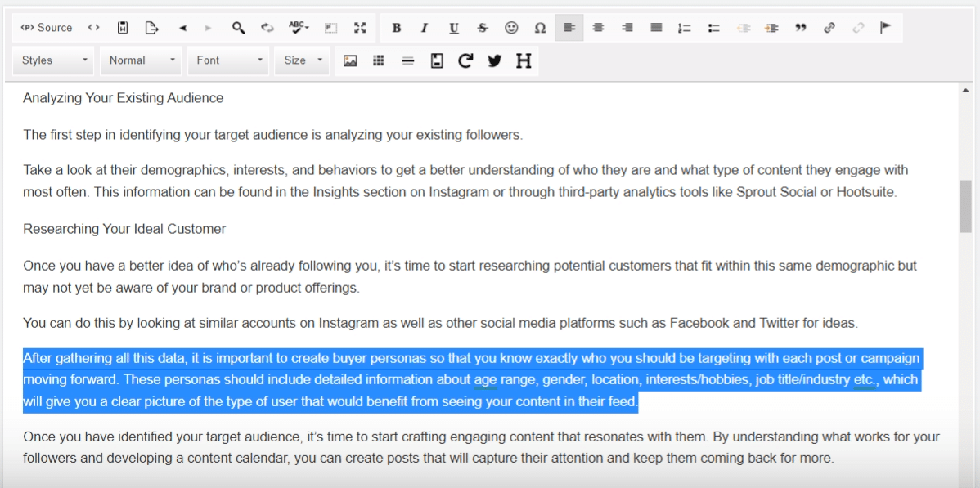Screen dimensions: 980x488
Task: Insert an image
Action: [350, 60]
